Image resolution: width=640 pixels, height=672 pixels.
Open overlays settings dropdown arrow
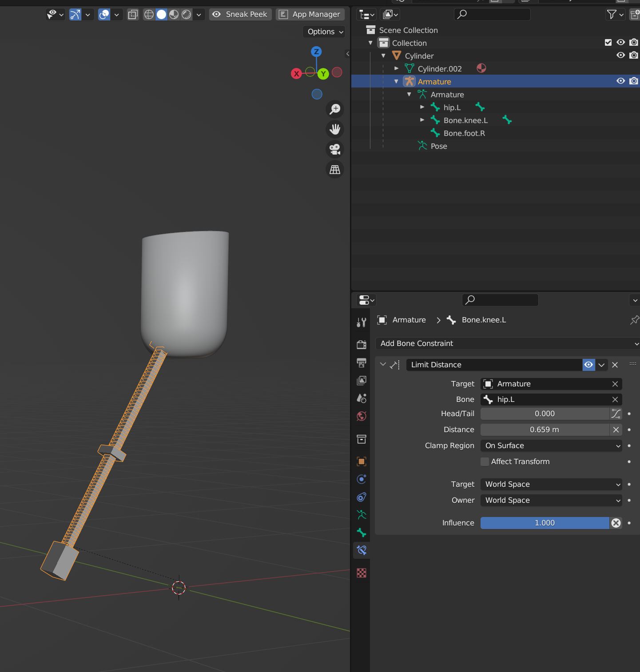pyautogui.click(x=116, y=15)
